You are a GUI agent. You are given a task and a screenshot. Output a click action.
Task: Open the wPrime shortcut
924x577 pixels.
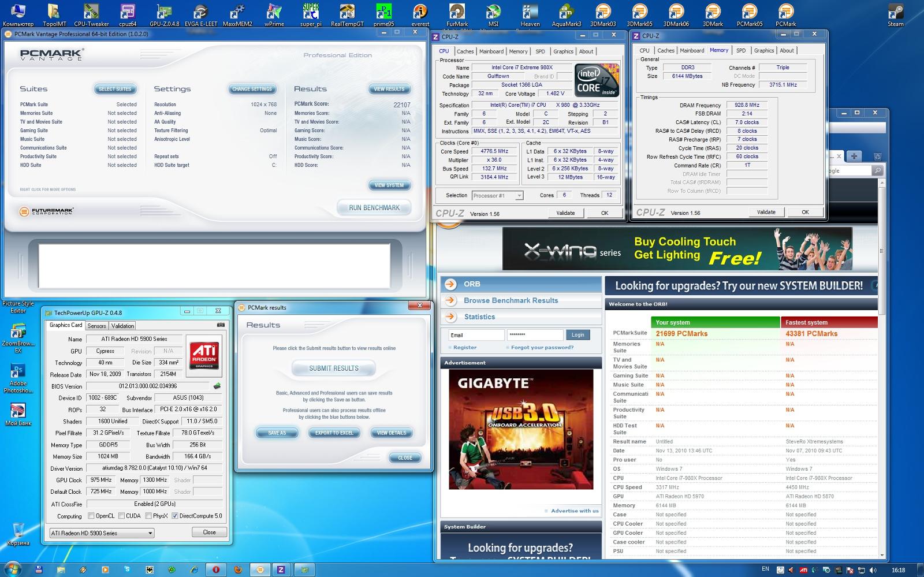tap(274, 15)
